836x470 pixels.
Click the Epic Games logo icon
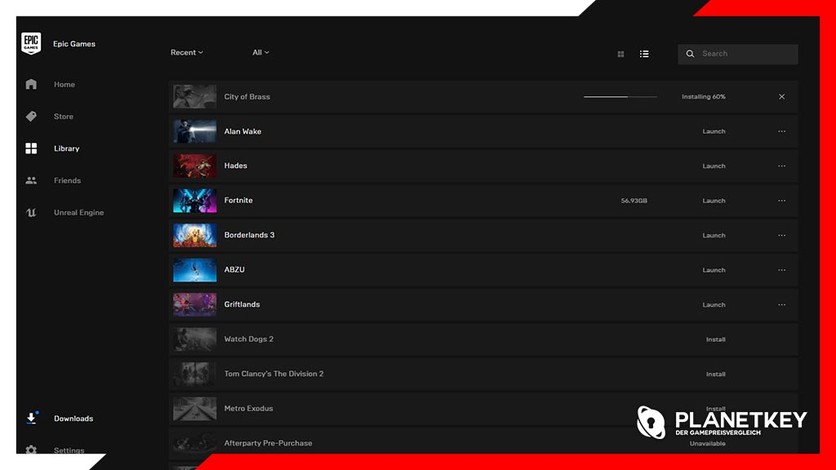pos(31,44)
